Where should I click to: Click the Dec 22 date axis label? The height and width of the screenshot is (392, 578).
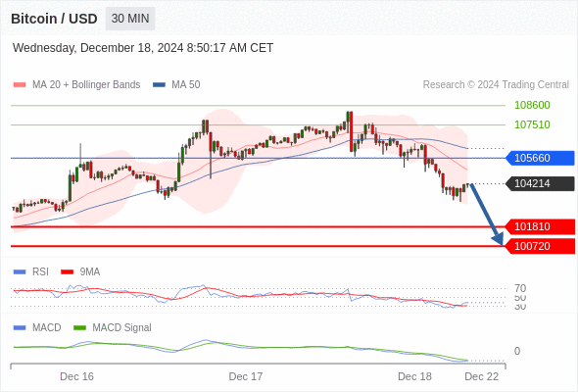click(x=481, y=376)
